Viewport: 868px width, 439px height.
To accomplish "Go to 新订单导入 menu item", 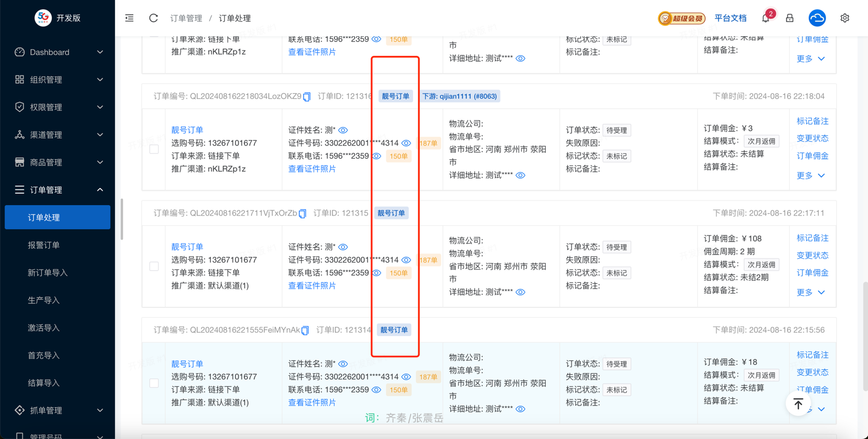I will (x=48, y=272).
